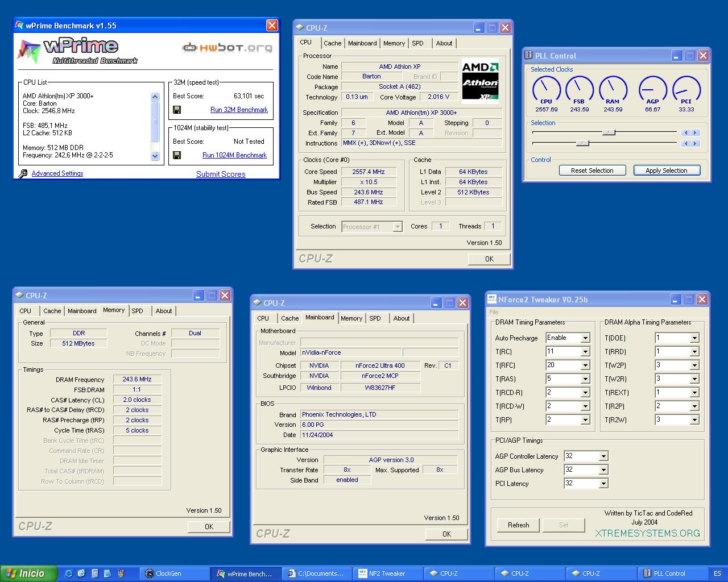Click the PCI clock gauge in PLL Control
The width and height of the screenshot is (728, 582).
pos(686,90)
